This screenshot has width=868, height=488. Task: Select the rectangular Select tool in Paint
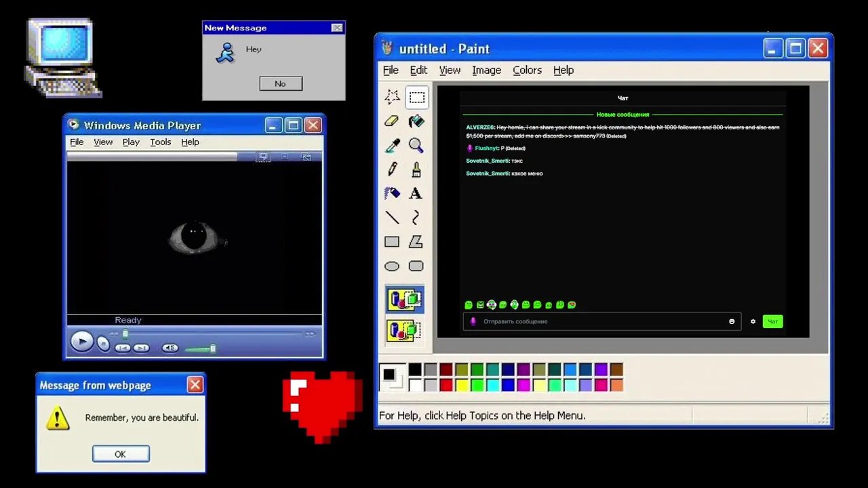[x=416, y=97]
